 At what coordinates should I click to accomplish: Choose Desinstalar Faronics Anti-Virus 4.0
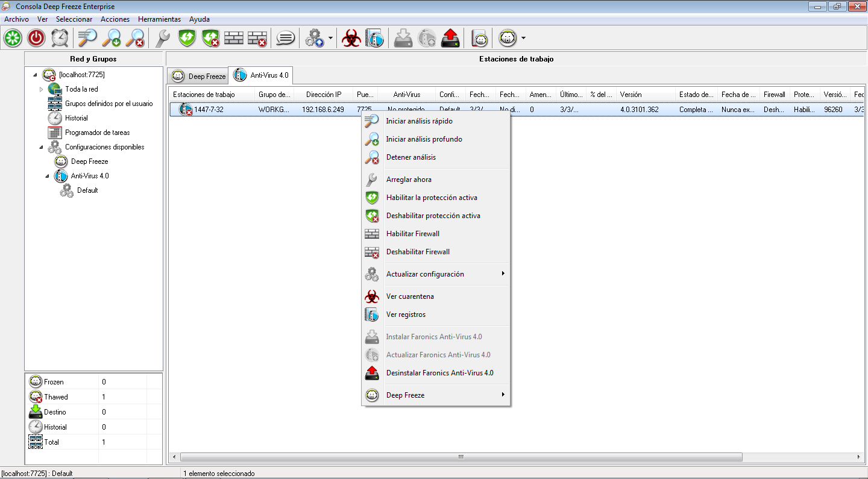pyautogui.click(x=436, y=373)
